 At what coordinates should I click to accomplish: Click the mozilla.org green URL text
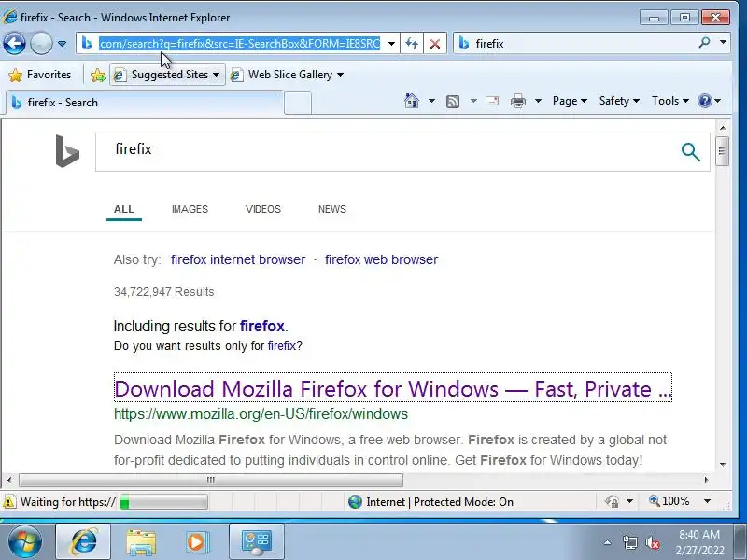tap(261, 413)
